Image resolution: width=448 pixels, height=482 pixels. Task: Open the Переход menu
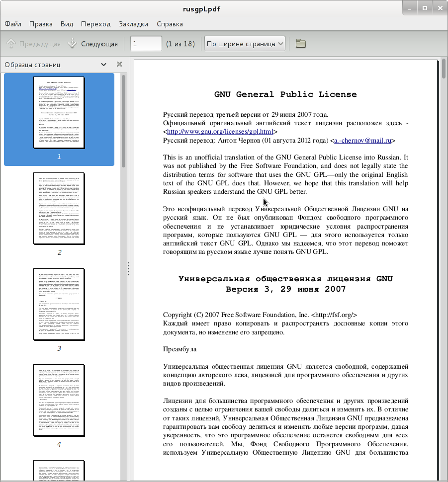point(95,24)
